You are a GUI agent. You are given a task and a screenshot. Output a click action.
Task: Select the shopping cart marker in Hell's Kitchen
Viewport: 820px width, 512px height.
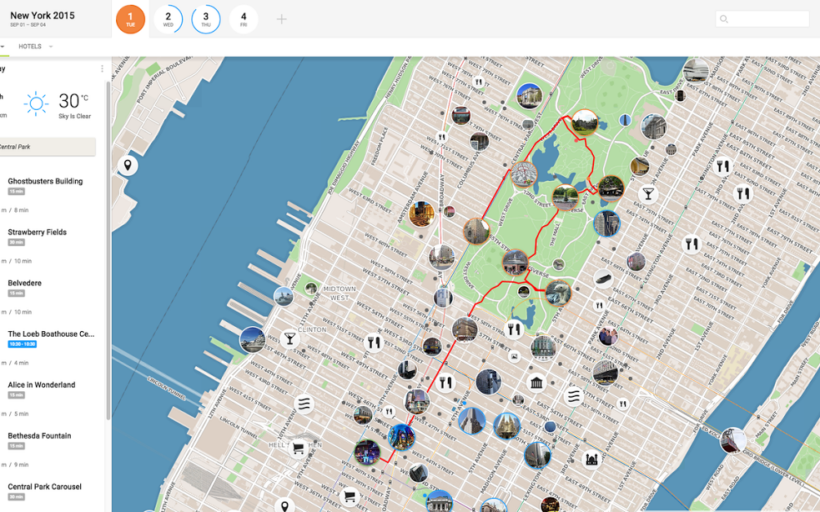pyautogui.click(x=298, y=449)
